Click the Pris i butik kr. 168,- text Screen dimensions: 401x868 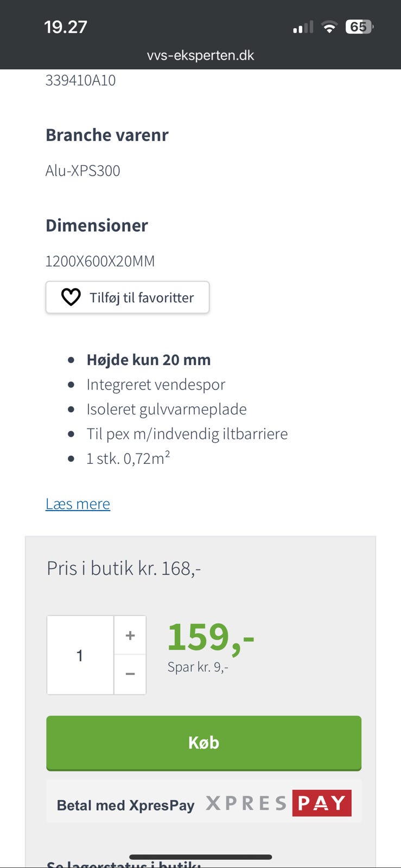tap(124, 569)
